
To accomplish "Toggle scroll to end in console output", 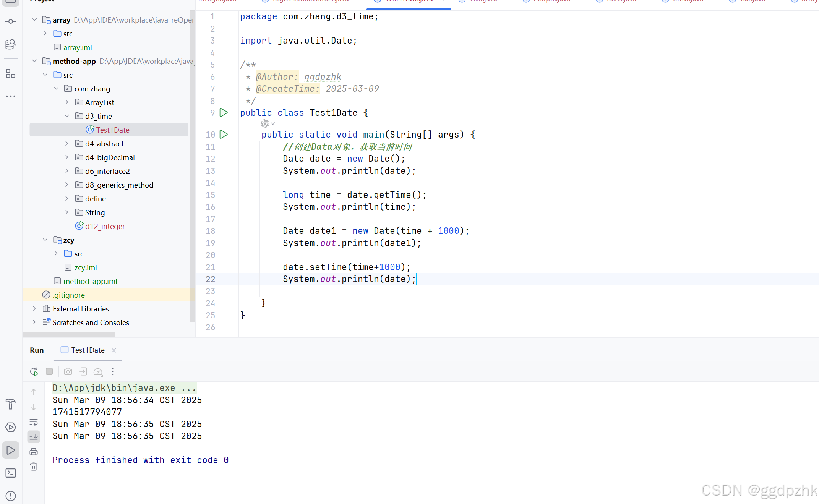I will pyautogui.click(x=34, y=436).
